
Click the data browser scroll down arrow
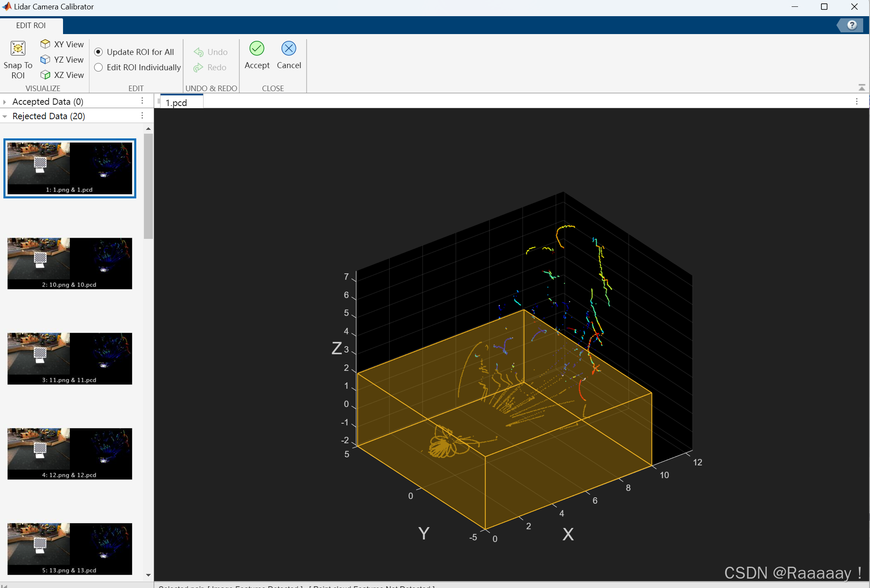pyautogui.click(x=148, y=575)
